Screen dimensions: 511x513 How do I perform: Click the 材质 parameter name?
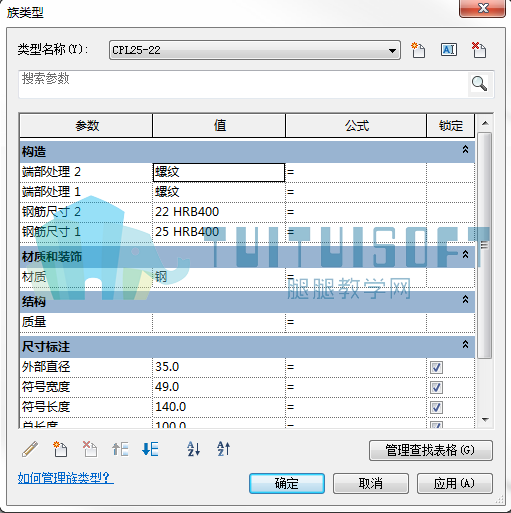(34, 277)
